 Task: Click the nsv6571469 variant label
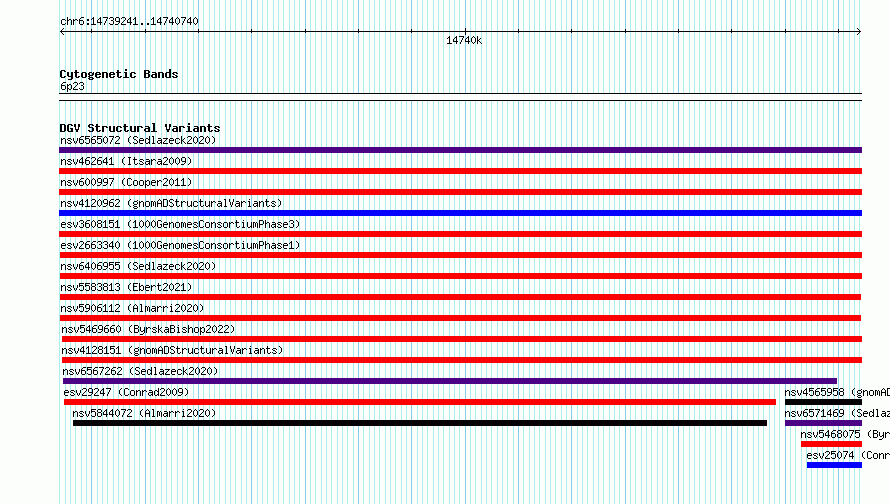(x=837, y=413)
